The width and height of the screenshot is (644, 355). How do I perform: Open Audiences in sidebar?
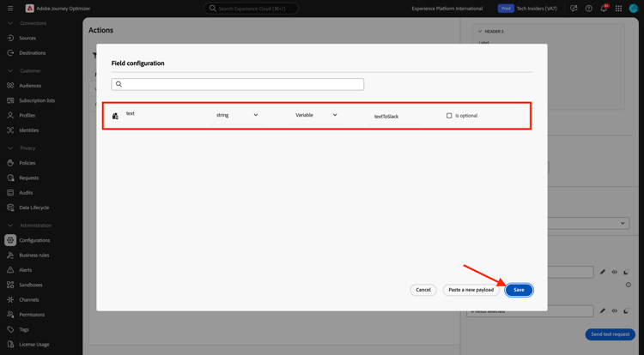[x=30, y=86]
